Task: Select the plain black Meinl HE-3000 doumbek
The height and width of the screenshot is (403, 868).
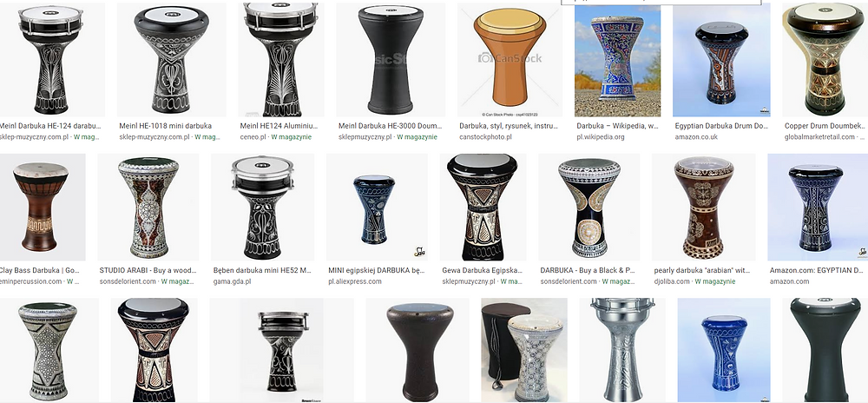Action: coord(391,59)
